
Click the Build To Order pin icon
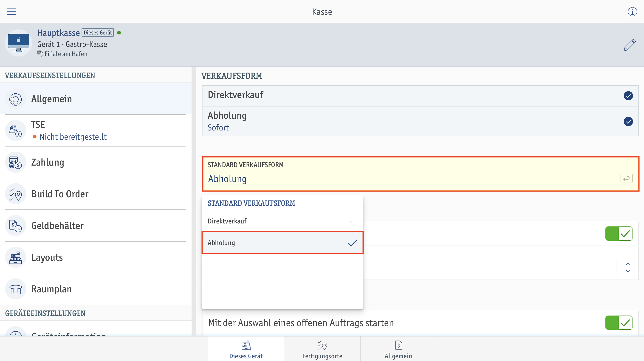[15, 194]
